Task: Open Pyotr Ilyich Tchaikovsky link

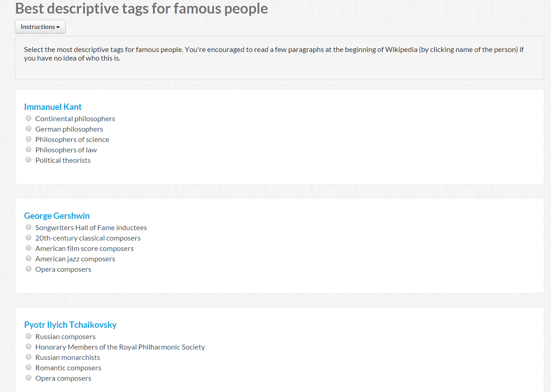Action: [x=70, y=325]
